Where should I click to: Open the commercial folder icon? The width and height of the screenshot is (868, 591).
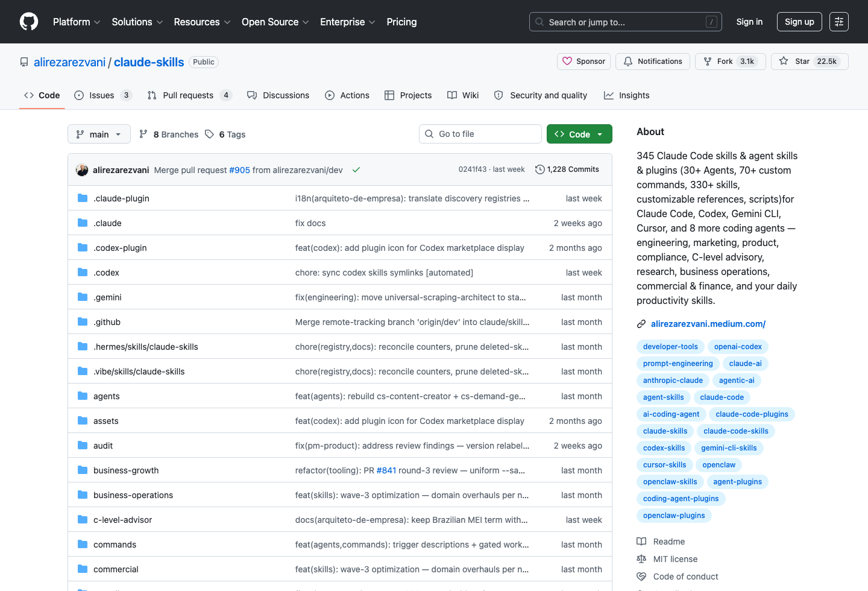[x=83, y=569]
